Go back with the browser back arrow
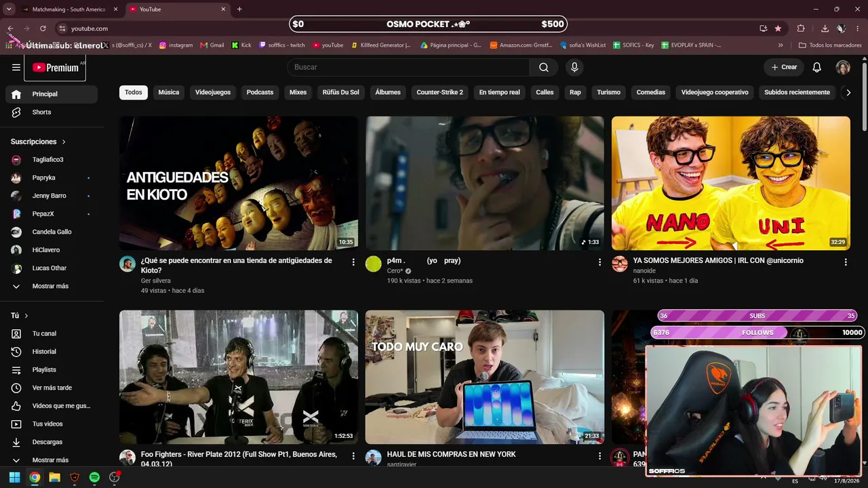868x488 pixels. [x=11, y=28]
